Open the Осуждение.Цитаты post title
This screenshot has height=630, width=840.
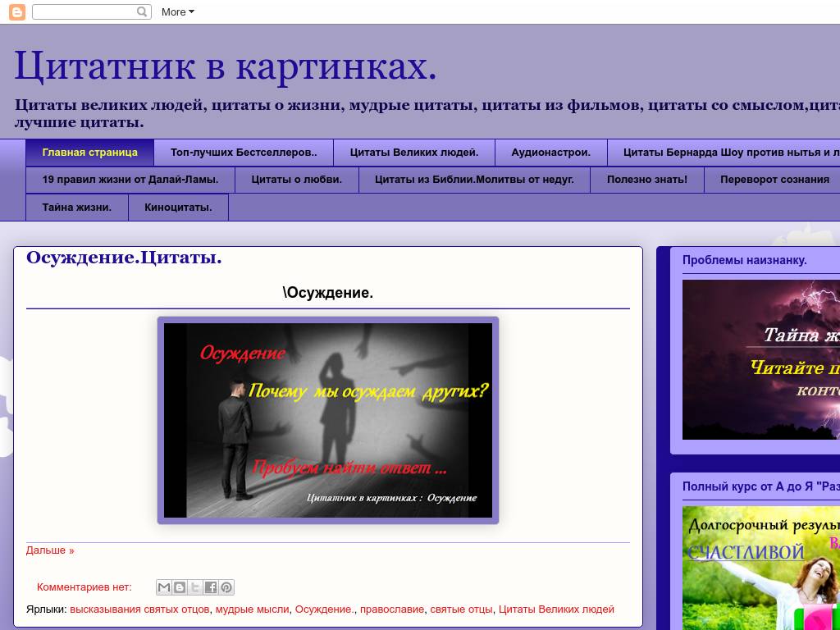click(x=122, y=257)
